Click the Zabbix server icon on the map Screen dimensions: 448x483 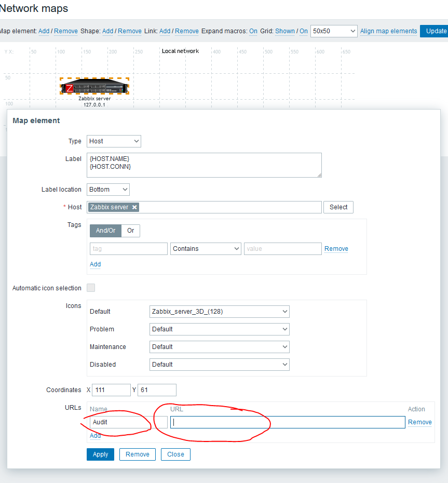click(x=94, y=86)
